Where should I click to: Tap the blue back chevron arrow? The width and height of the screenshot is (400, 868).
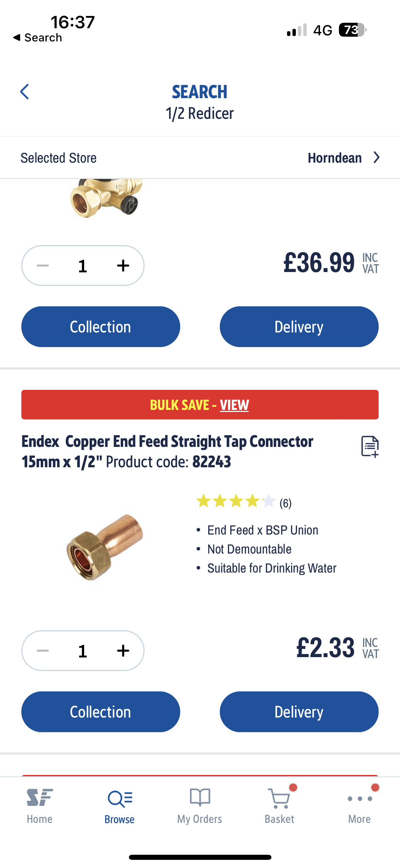[x=25, y=92]
